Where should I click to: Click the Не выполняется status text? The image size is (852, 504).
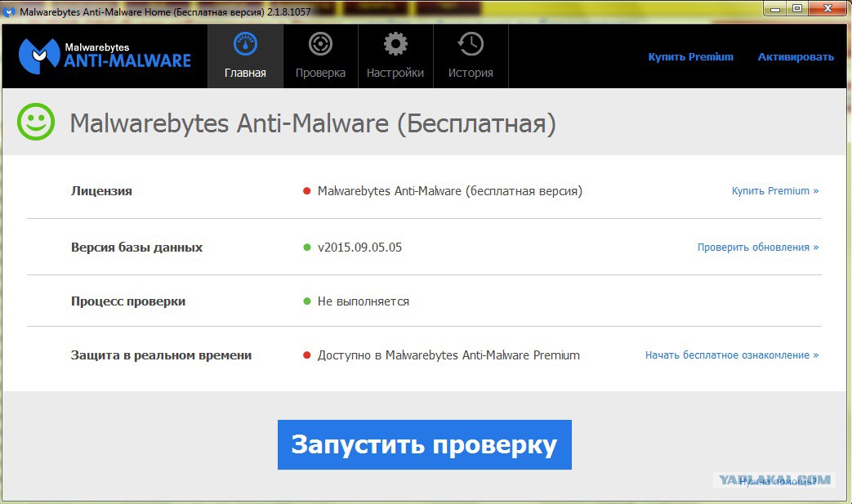(364, 301)
